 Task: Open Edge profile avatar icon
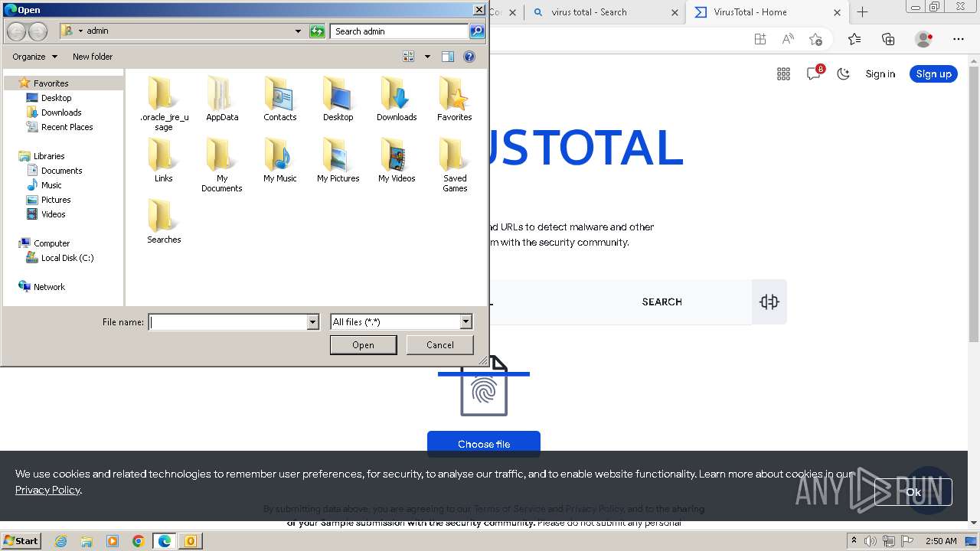pyautogui.click(x=924, y=39)
